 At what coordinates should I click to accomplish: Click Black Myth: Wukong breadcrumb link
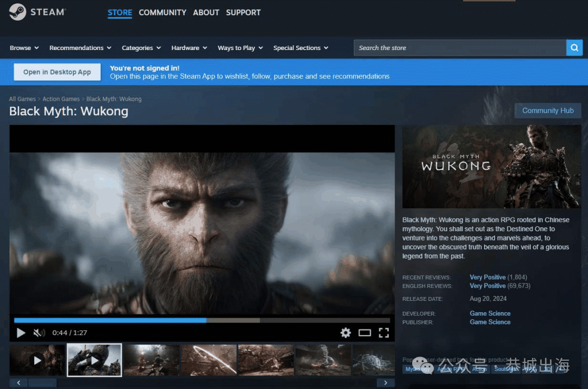114,99
